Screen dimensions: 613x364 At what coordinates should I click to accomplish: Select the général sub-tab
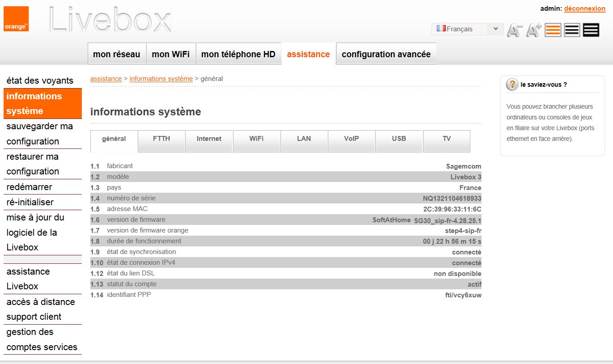tap(114, 141)
